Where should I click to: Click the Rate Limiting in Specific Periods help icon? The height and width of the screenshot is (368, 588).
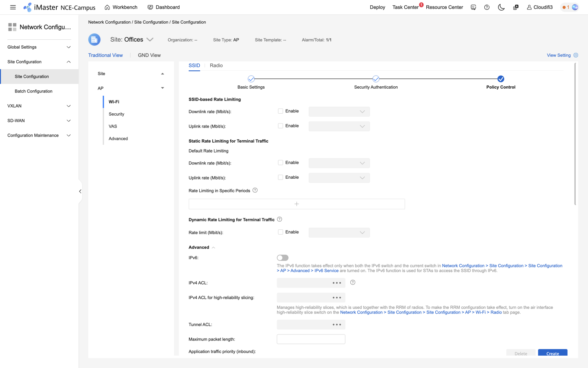pyautogui.click(x=255, y=190)
